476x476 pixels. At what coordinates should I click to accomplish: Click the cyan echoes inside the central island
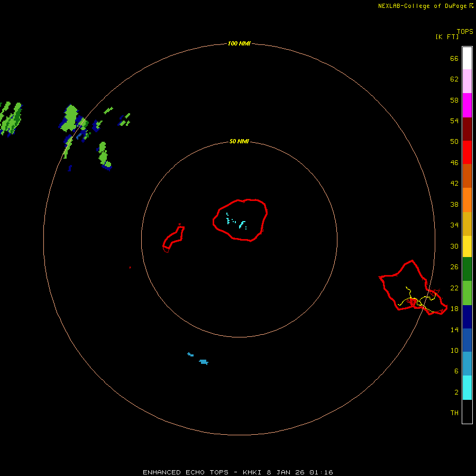click(236, 221)
